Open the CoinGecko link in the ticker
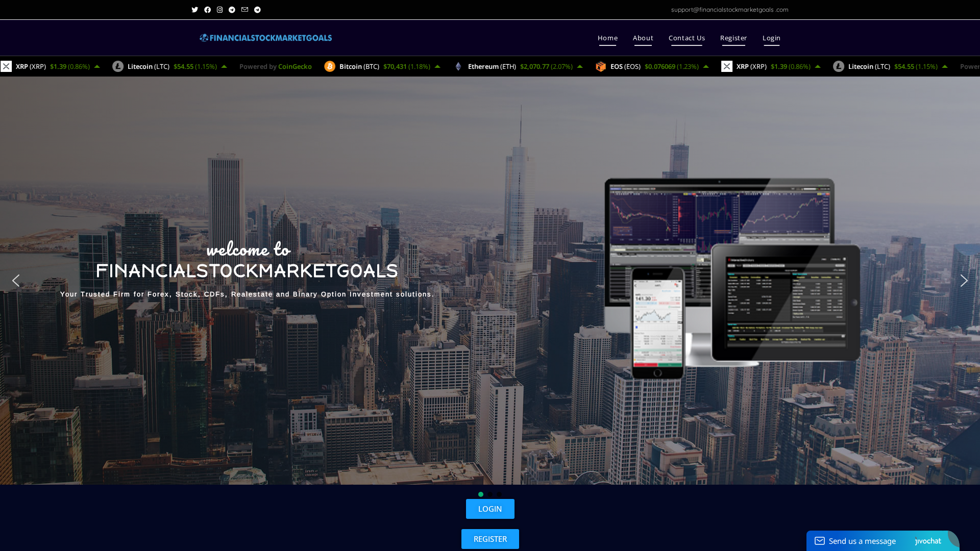 coord(295,66)
